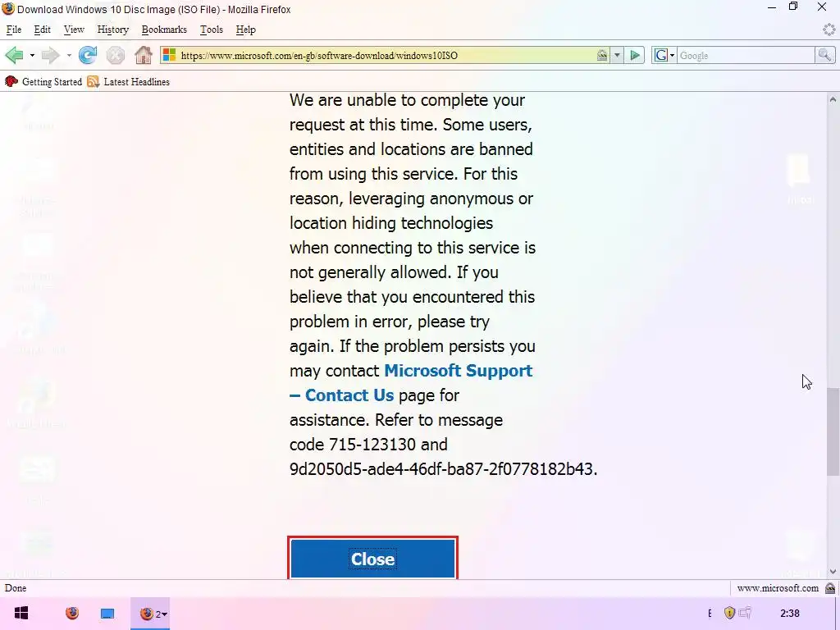Click the padlock icon in address bar
This screenshot has height=630, width=840.
(x=602, y=55)
